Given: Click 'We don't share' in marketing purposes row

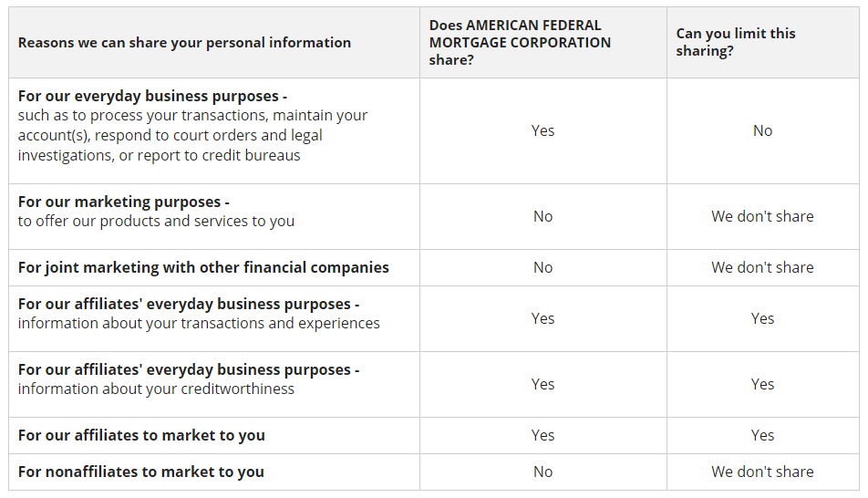Looking at the screenshot, I should coord(762,216).
